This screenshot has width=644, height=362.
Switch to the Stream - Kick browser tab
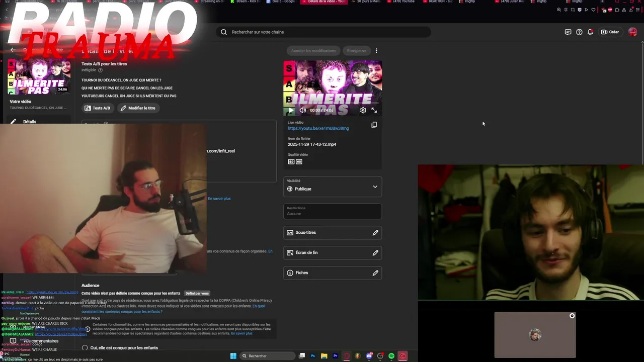pyautogui.click(x=246, y=2)
